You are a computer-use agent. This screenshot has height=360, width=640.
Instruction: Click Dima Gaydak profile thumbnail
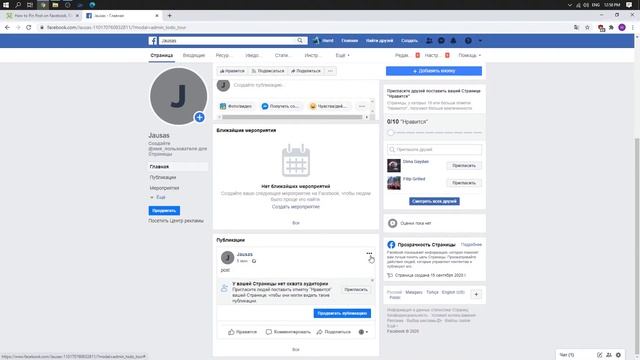coord(394,166)
